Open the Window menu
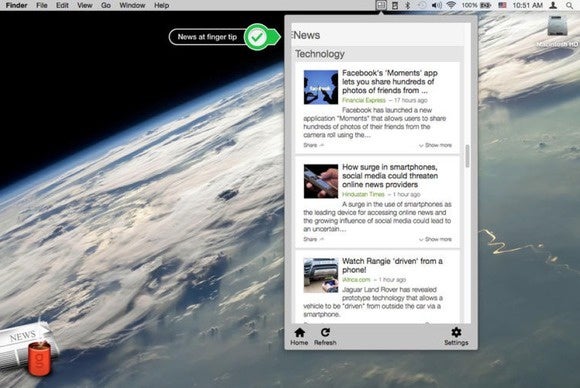The image size is (580, 388). 132,5
